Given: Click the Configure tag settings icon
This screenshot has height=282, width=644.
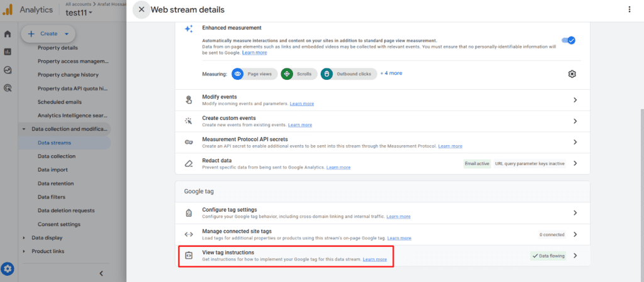Looking at the screenshot, I should [189, 213].
